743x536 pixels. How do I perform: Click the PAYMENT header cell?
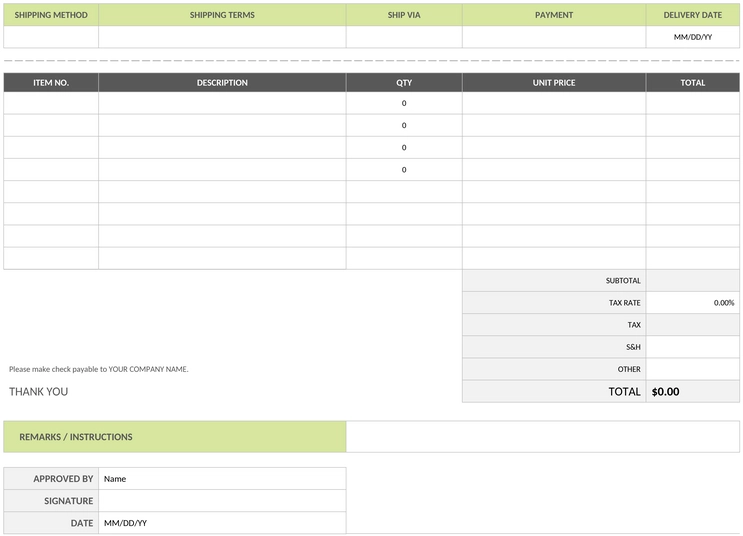coord(554,15)
